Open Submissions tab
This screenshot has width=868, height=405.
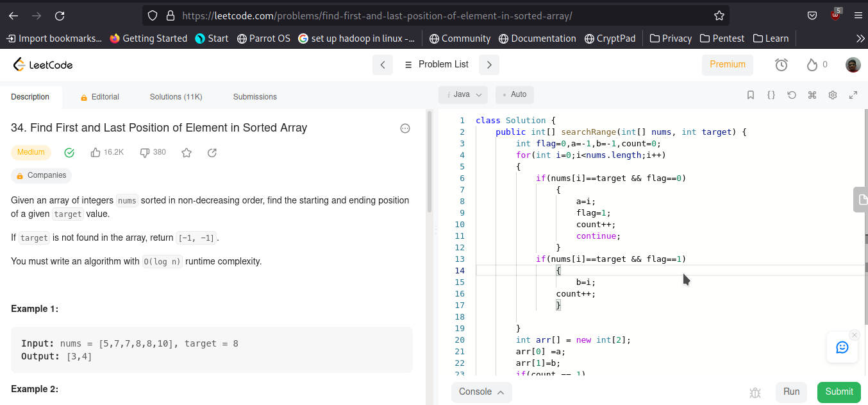click(255, 97)
